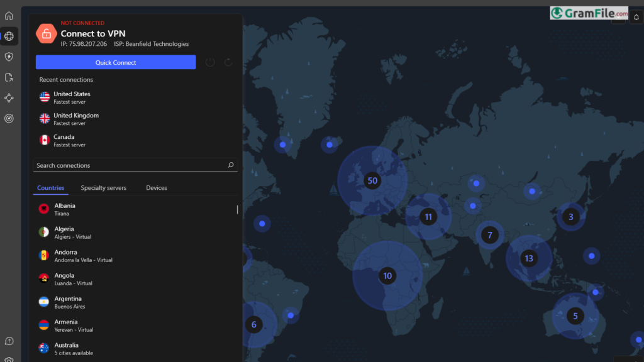
Task: Select the Europe cluster showing 50
Action: [x=372, y=180]
